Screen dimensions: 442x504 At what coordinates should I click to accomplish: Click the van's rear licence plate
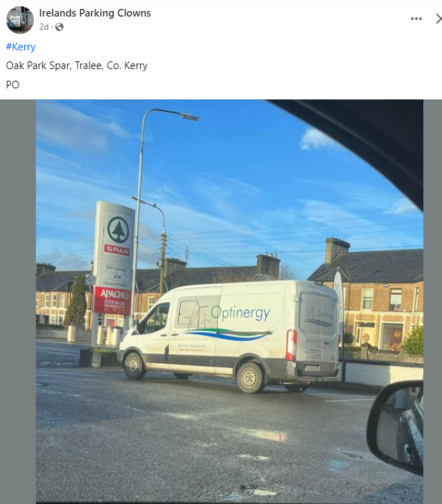pos(311,369)
